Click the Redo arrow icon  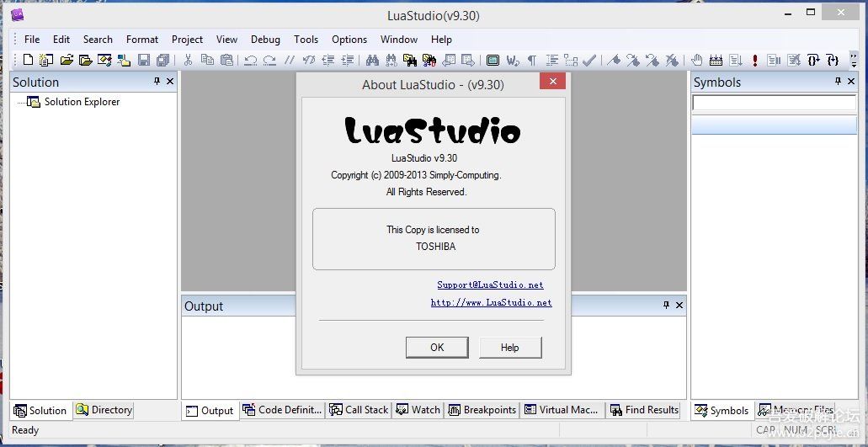point(269,60)
